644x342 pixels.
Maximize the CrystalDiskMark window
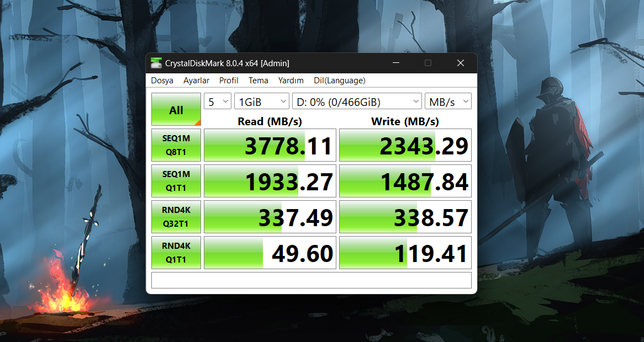coord(428,63)
